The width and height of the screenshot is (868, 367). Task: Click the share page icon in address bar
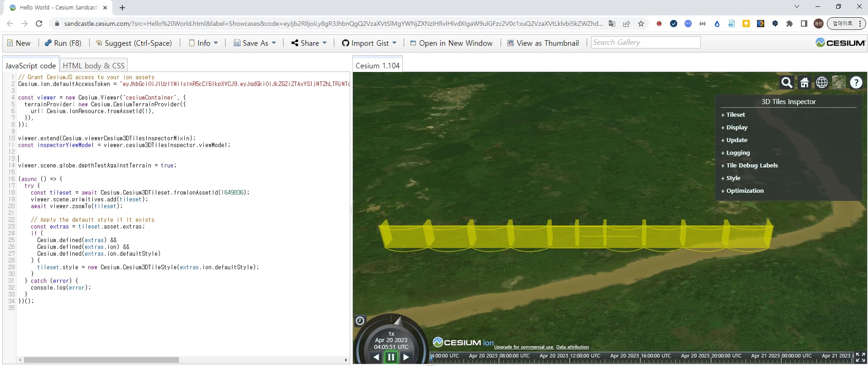627,24
